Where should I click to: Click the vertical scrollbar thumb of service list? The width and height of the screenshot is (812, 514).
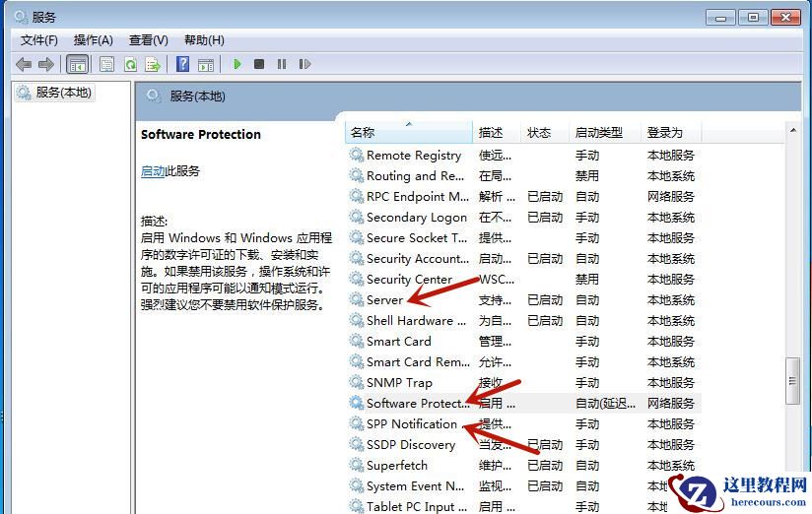tap(793, 381)
